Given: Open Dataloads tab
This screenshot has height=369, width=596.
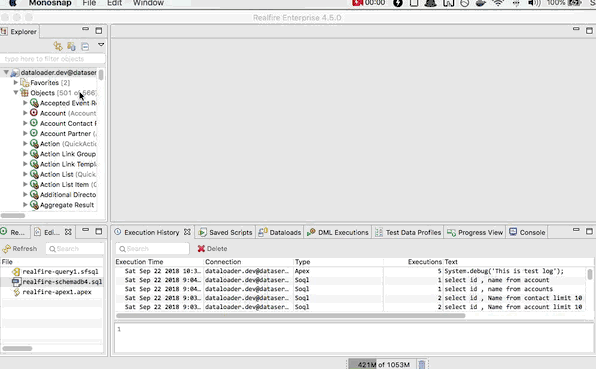Looking at the screenshot, I should pos(280,232).
